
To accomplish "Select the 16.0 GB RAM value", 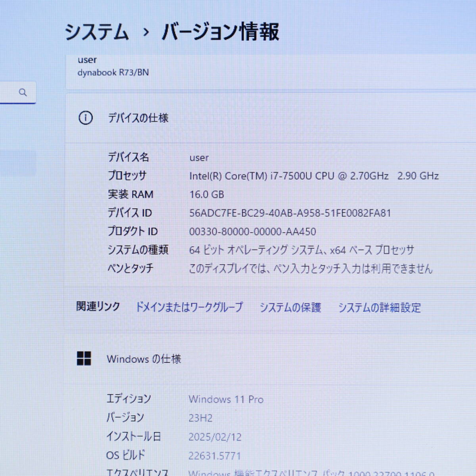I will point(207,194).
